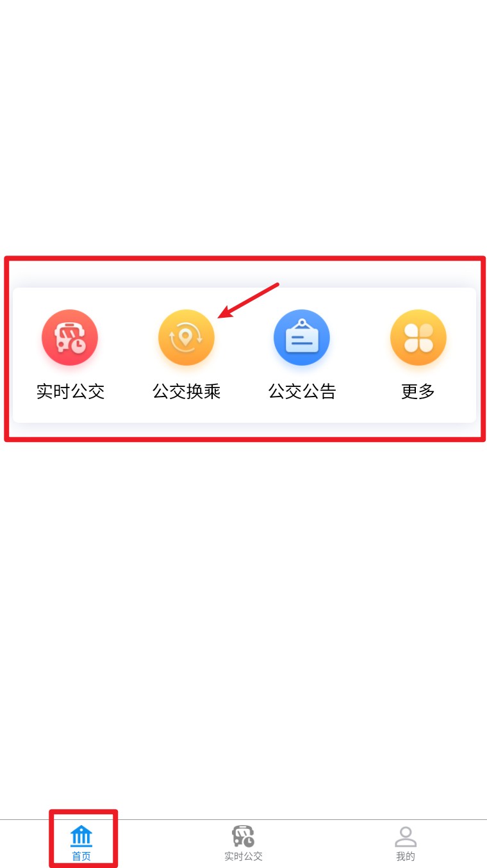Viewport: 487px width, 868px height.
Task: Tap the clock badge on the red bus icon
Action: point(78,345)
